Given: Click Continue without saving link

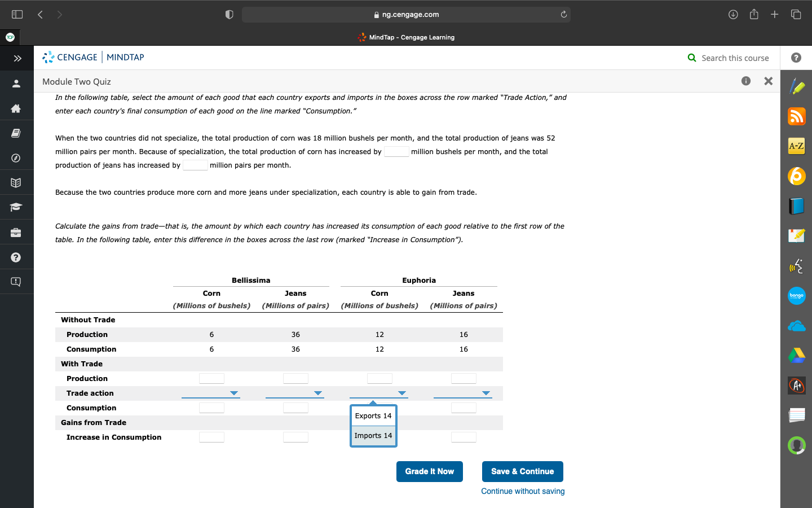Looking at the screenshot, I should [x=523, y=491].
